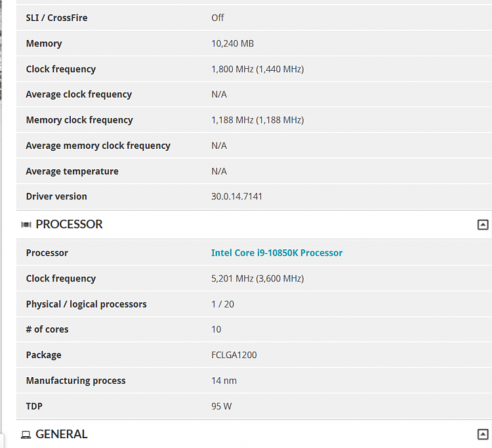Select the driver version 30.0.14.7141
This screenshot has width=492, height=448.
click(237, 196)
